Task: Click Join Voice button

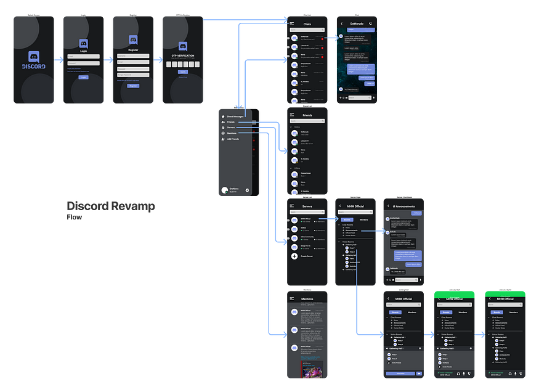Action: click(x=400, y=374)
